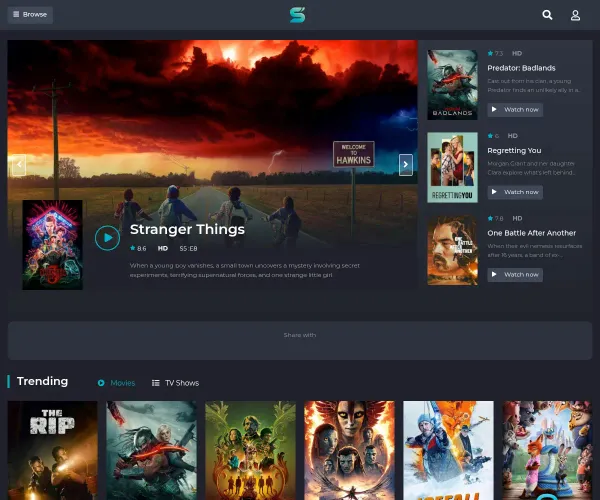Screen dimensions: 600x500
Task: Open the Regretting You title
Action: point(514,151)
